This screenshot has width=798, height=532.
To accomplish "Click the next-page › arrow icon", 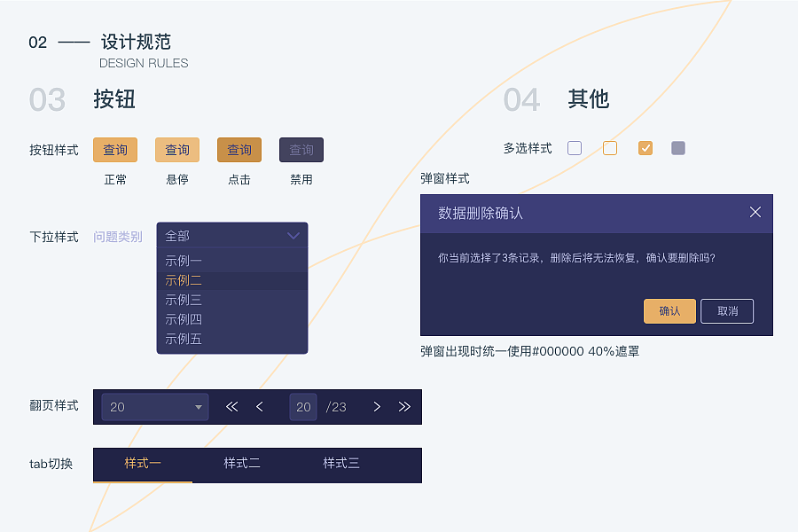I will click(376, 406).
